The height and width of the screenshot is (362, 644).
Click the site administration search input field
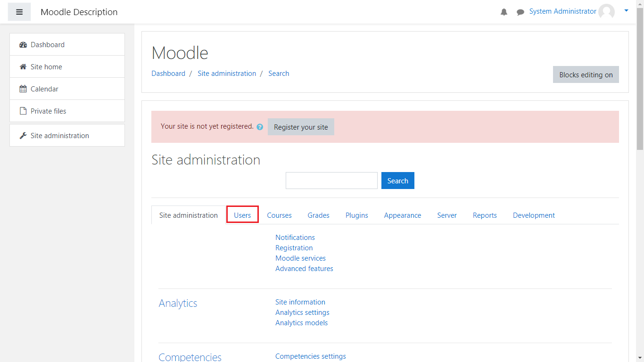331,181
